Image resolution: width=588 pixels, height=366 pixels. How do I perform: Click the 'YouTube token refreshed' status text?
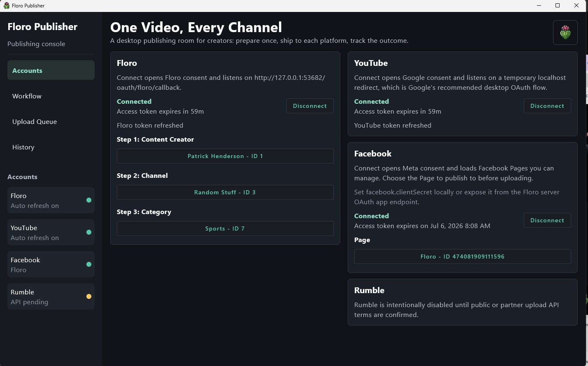393,125
